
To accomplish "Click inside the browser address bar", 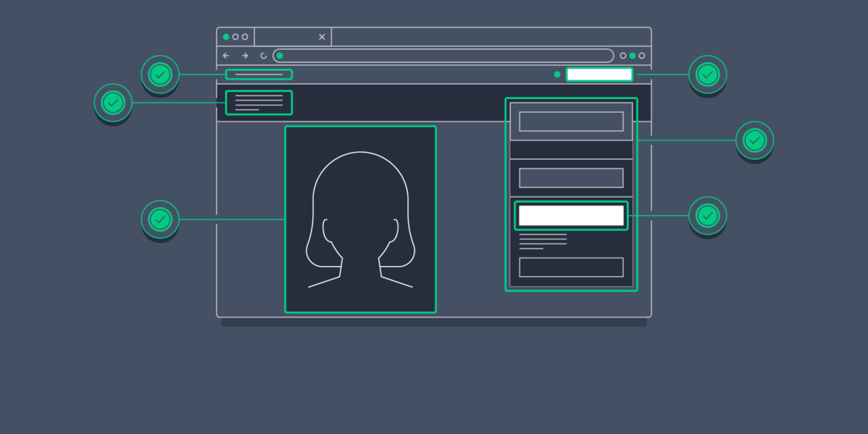I will coord(443,56).
